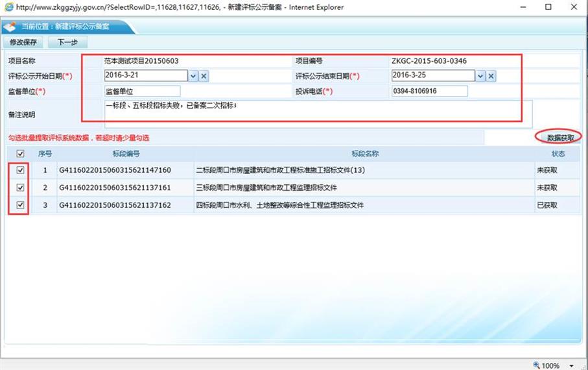The width and height of the screenshot is (588, 370).
Task: Toggle the select-all checkbox in table header
Action: (x=20, y=154)
